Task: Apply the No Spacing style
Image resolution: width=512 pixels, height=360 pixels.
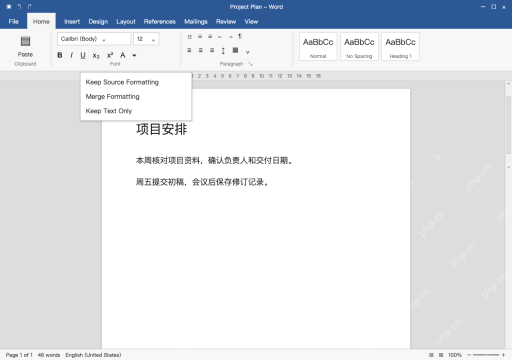Action: tap(359, 46)
